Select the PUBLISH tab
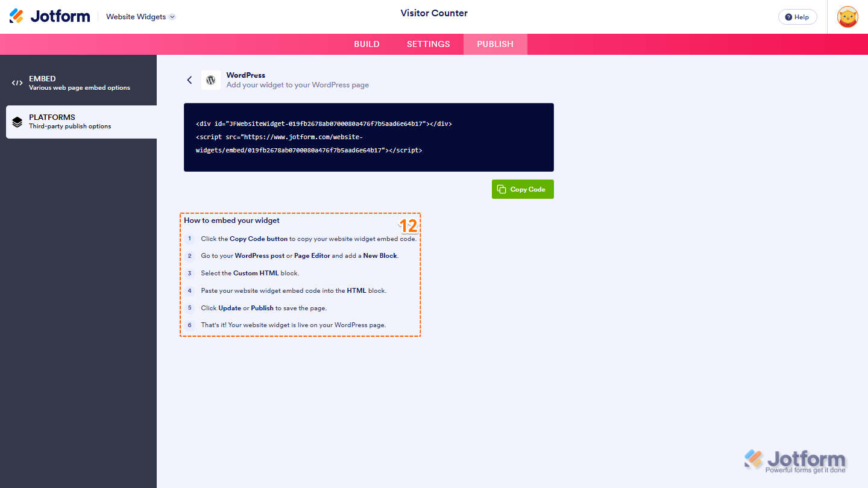The image size is (868, 488). pyautogui.click(x=495, y=44)
